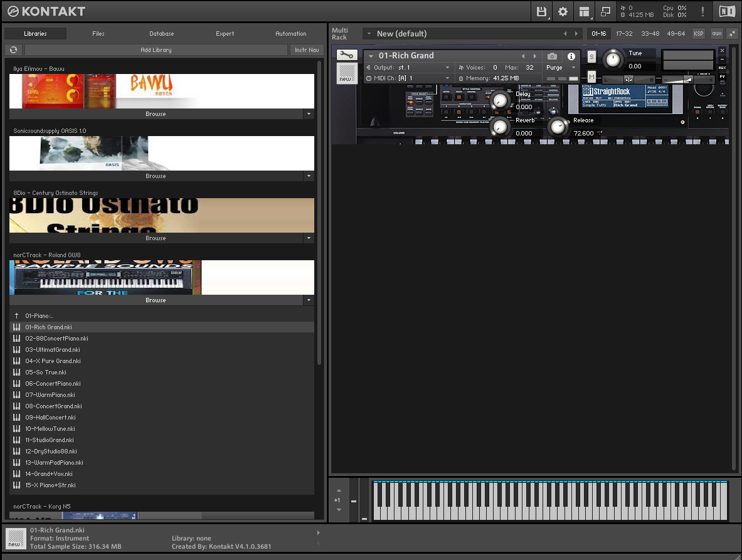Click previous multi arrow in Multi Rack header
Image resolution: width=742 pixels, height=560 pixels.
[565, 34]
